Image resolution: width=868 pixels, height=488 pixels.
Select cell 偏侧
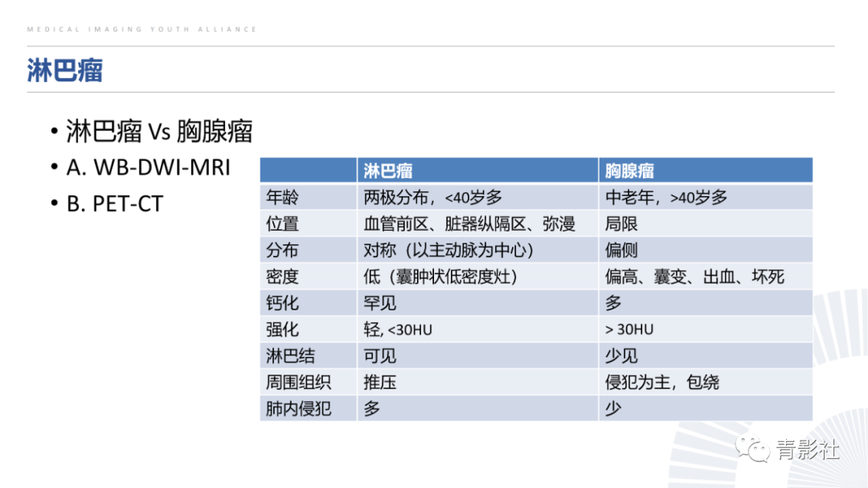coord(706,250)
